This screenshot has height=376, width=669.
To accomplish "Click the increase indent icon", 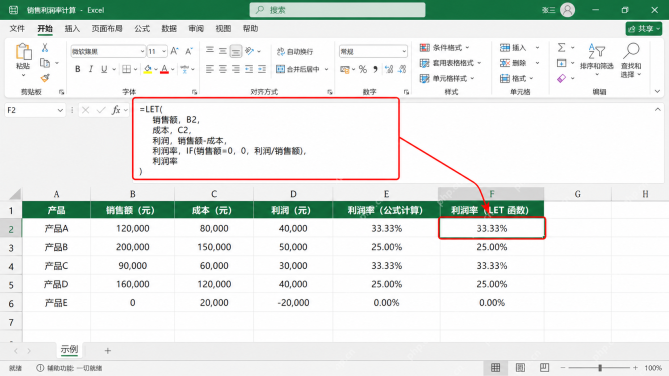I will pyautogui.click(x=262, y=69).
